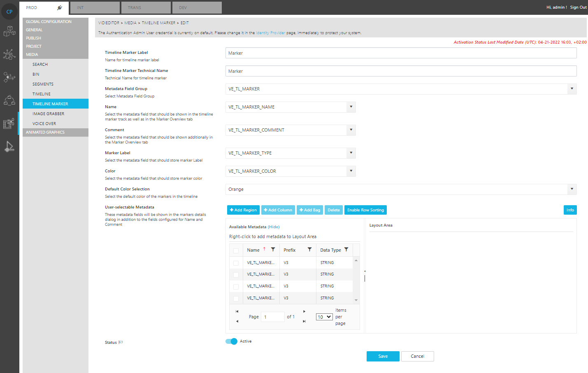Switch to the INT environment tab
Screen dimensions: 588x373
tap(95, 8)
